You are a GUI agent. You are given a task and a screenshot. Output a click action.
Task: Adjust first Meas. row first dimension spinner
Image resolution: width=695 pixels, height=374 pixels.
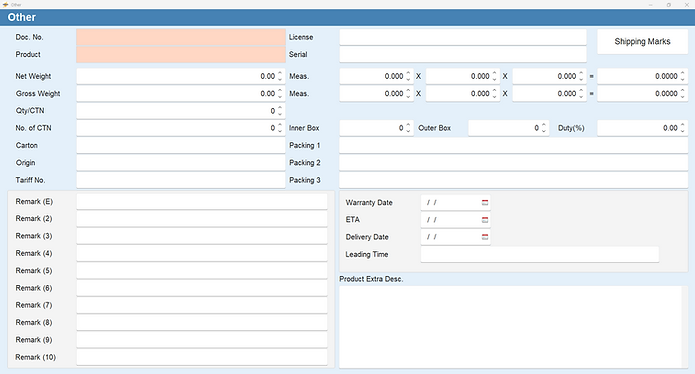408,76
